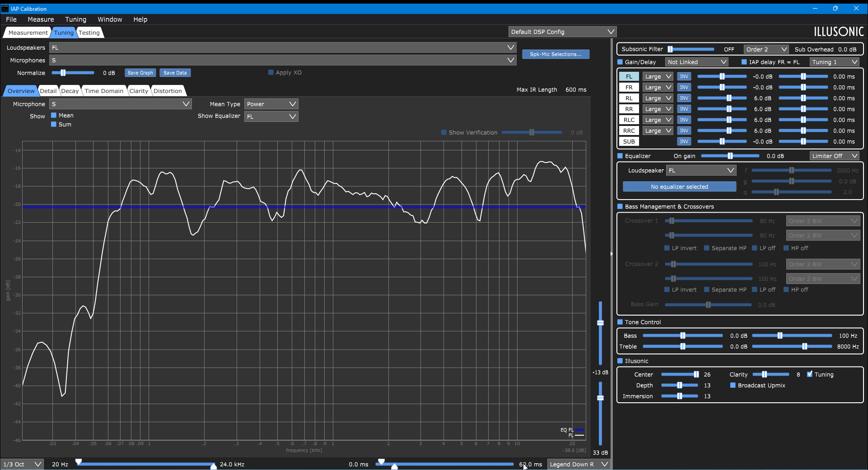Toggle IAP delay FR = FL checkbox

pos(744,62)
